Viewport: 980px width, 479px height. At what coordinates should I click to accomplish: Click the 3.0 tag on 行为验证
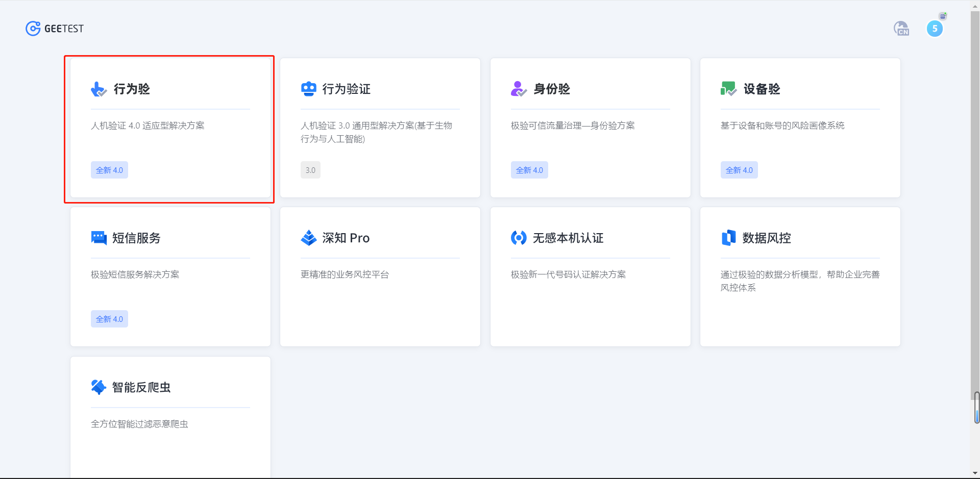(310, 169)
